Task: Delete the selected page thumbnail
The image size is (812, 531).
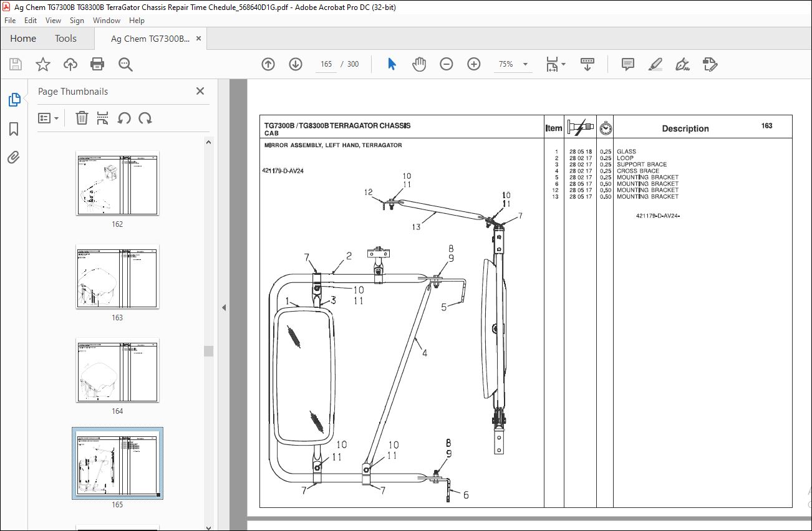Action: pos(82,118)
